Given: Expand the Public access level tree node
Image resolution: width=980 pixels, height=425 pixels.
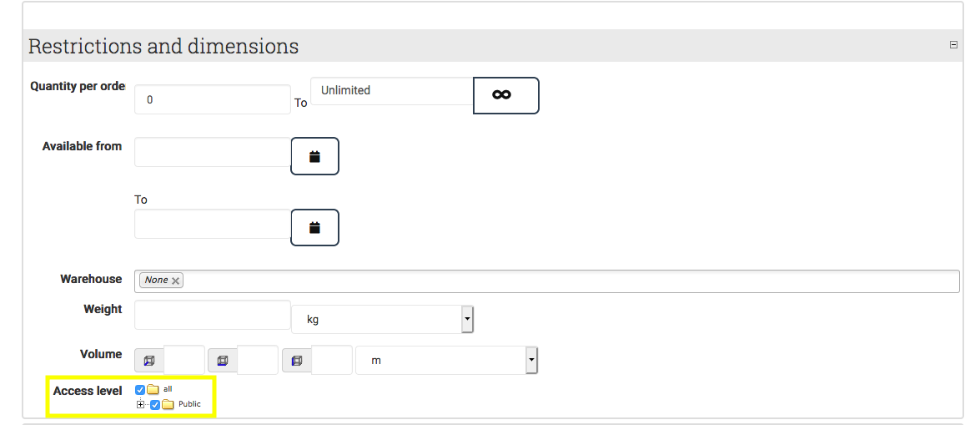Looking at the screenshot, I should coord(140,404).
